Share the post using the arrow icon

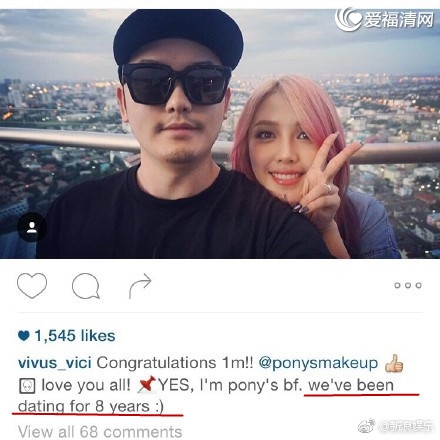click(140, 286)
